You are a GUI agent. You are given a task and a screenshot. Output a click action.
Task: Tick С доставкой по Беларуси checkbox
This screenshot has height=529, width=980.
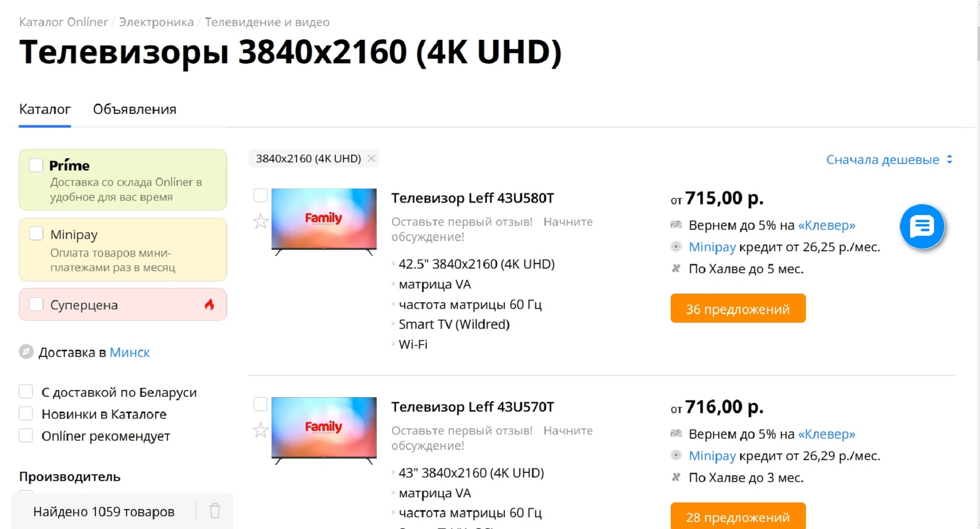(26, 392)
